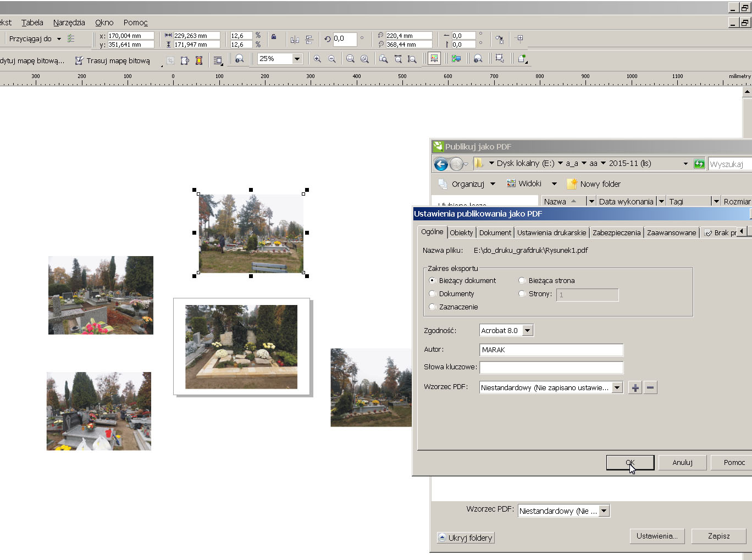752x560 pixels.
Task: Expand the 25% zoom level dropdown
Action: pos(297,59)
